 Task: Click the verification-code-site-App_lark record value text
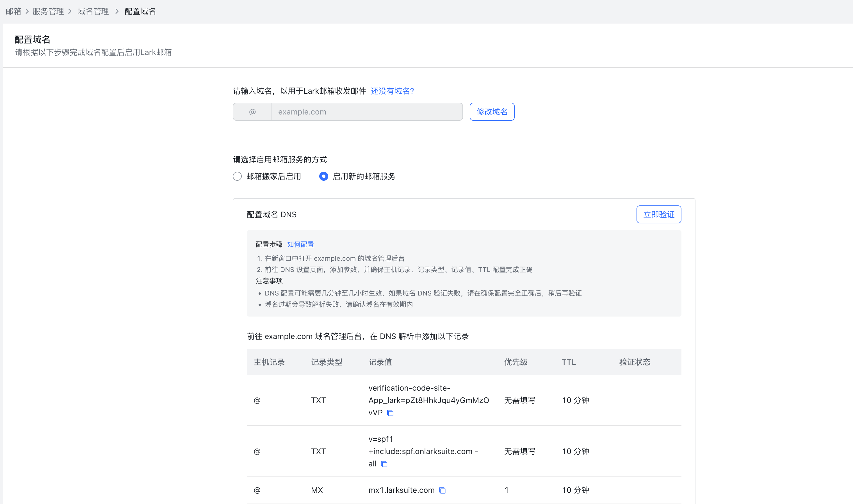[429, 400]
